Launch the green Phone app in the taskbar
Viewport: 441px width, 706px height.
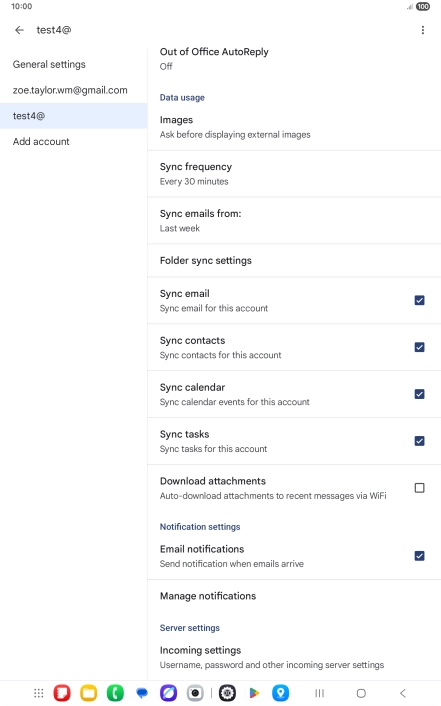click(x=115, y=693)
